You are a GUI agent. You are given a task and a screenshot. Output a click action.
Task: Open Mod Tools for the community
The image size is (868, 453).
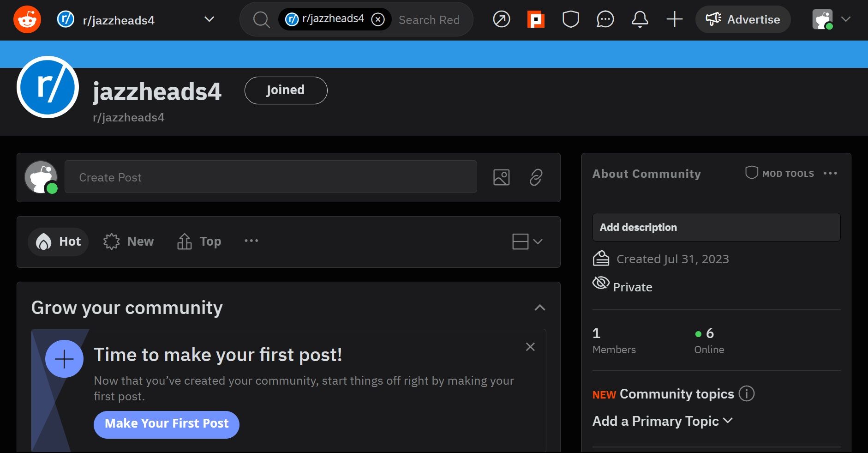pos(780,174)
